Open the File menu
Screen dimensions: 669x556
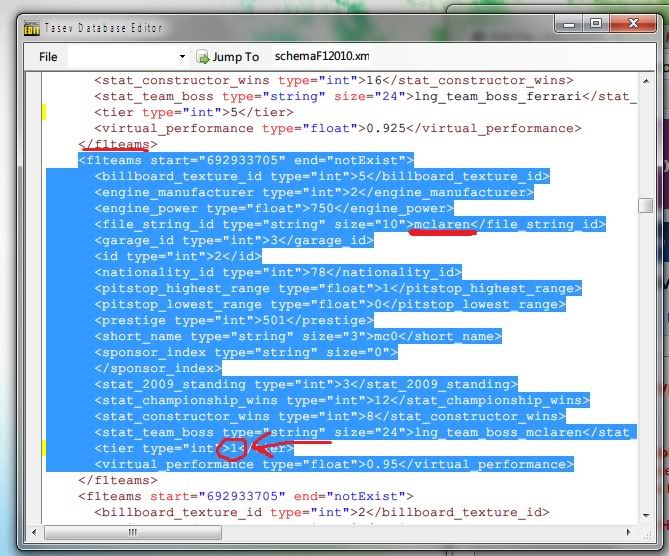[48, 57]
